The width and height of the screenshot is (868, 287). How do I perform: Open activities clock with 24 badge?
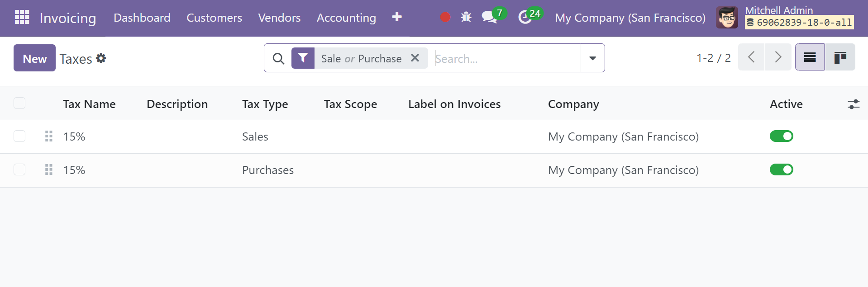[x=529, y=16]
